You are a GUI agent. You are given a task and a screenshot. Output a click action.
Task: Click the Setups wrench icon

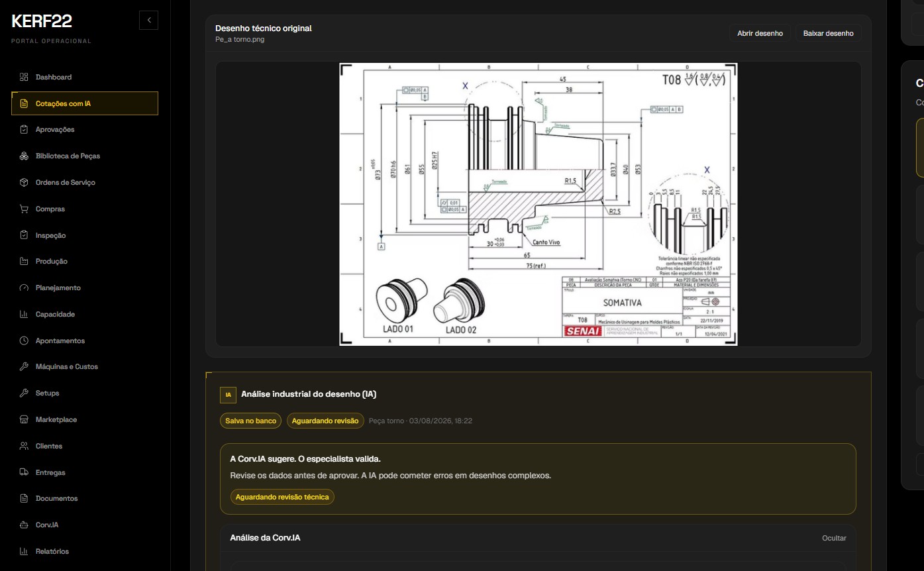point(24,393)
